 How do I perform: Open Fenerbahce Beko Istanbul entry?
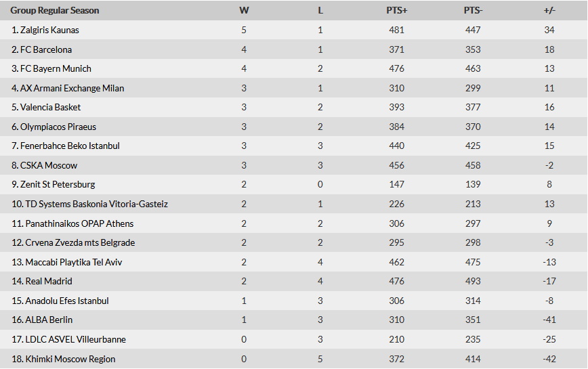tap(70, 146)
